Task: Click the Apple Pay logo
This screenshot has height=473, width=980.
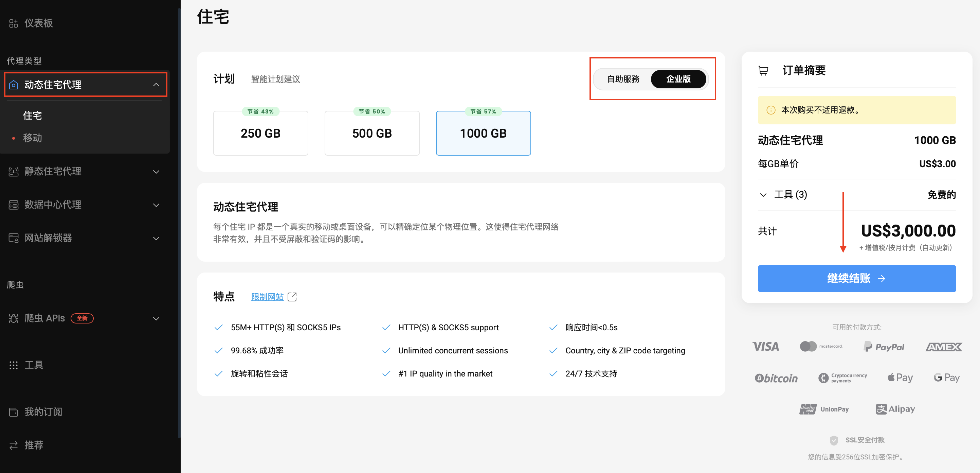Action: click(x=900, y=378)
